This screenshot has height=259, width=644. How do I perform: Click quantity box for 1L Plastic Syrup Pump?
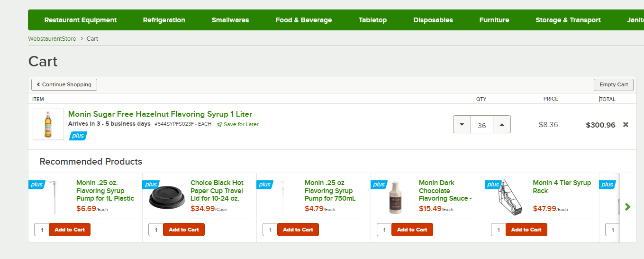tap(42, 230)
